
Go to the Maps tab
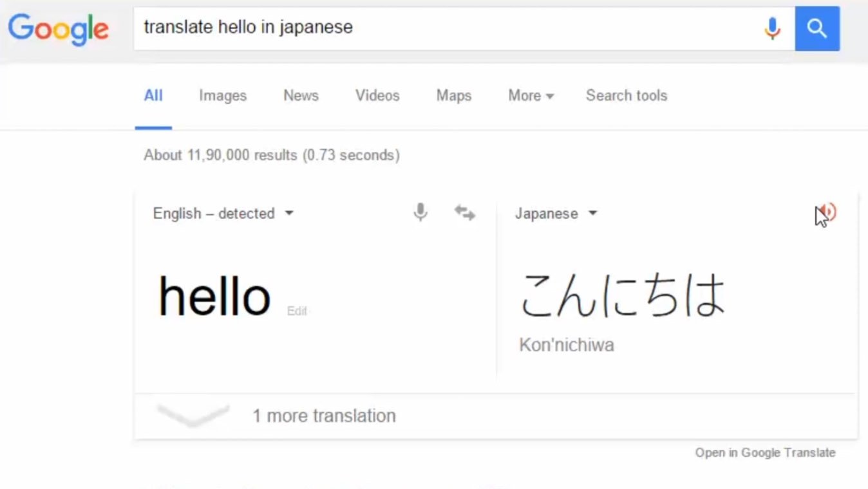[x=454, y=96]
